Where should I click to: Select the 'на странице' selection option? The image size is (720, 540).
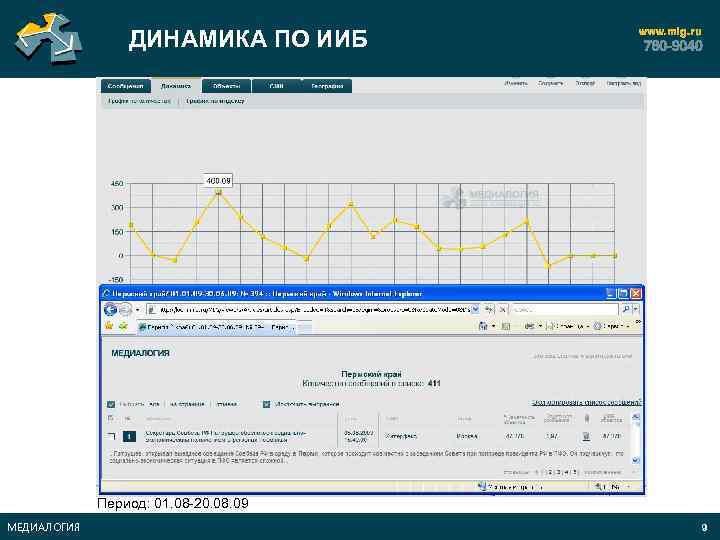(x=187, y=405)
